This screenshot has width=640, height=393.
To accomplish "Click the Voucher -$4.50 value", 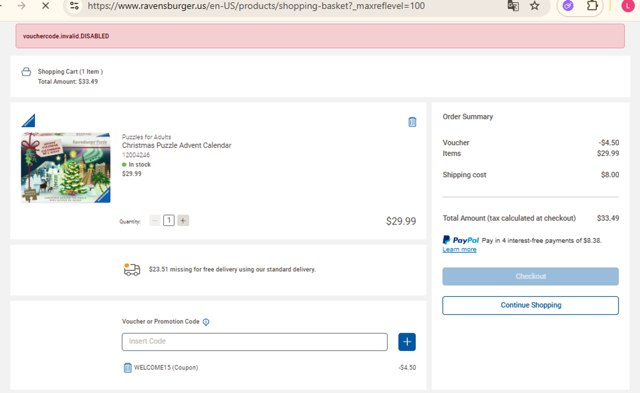I will [x=609, y=142].
